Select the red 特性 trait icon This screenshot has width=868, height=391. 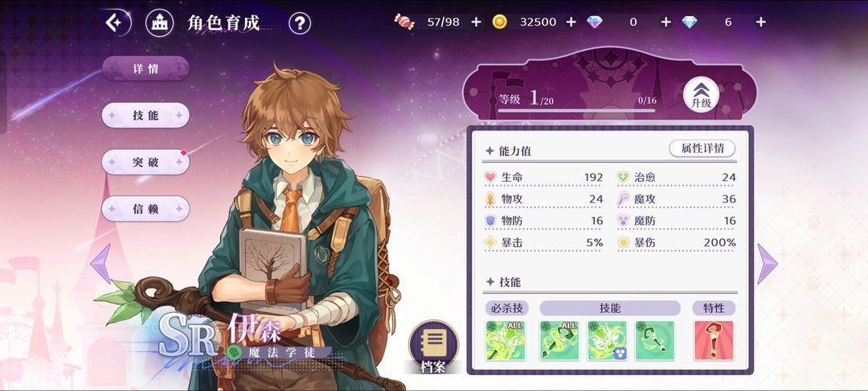[714, 340]
